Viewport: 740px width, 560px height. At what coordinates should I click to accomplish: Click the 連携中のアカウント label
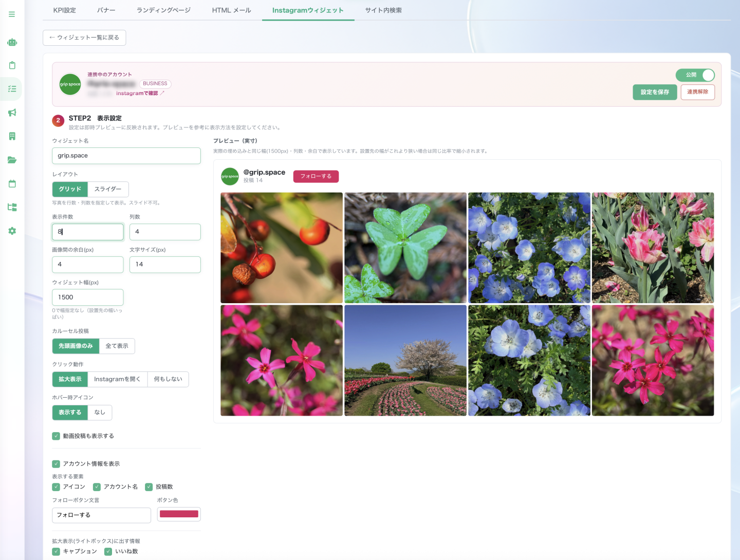click(109, 74)
